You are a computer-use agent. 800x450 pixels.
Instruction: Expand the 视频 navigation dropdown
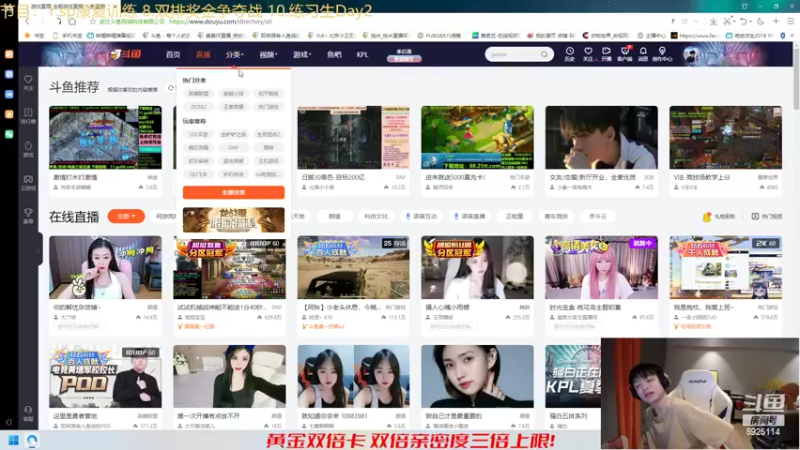[268, 55]
